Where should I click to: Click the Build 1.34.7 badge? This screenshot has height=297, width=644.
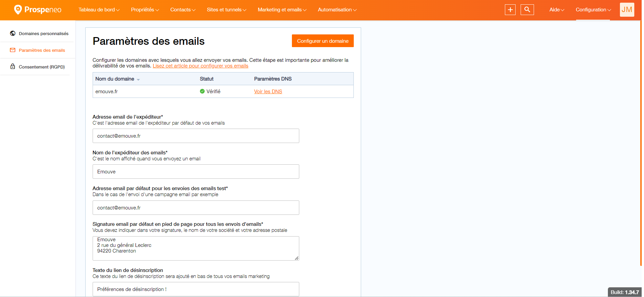(x=625, y=292)
